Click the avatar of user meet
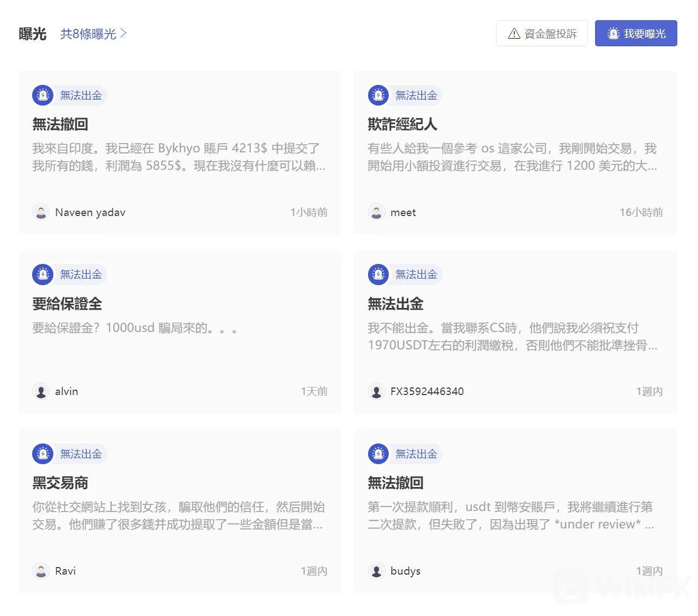The image size is (698, 616). click(376, 212)
